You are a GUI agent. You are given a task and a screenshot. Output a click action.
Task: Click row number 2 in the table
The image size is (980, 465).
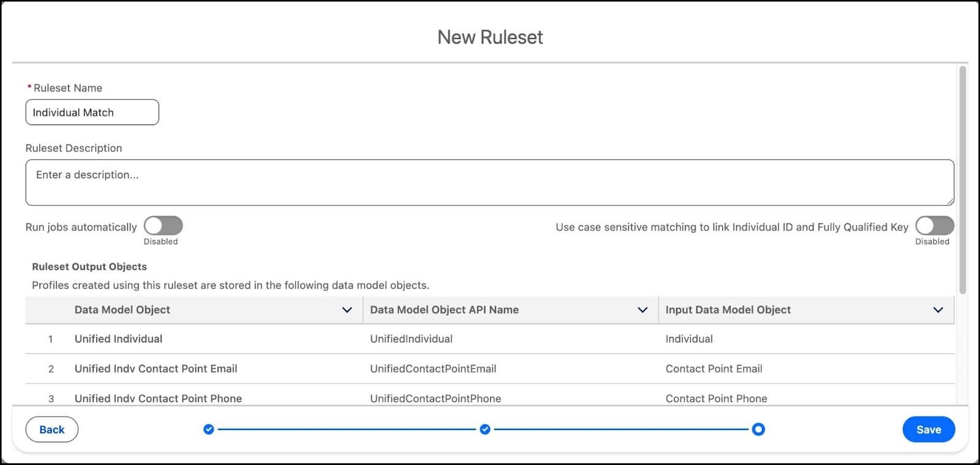pos(51,369)
